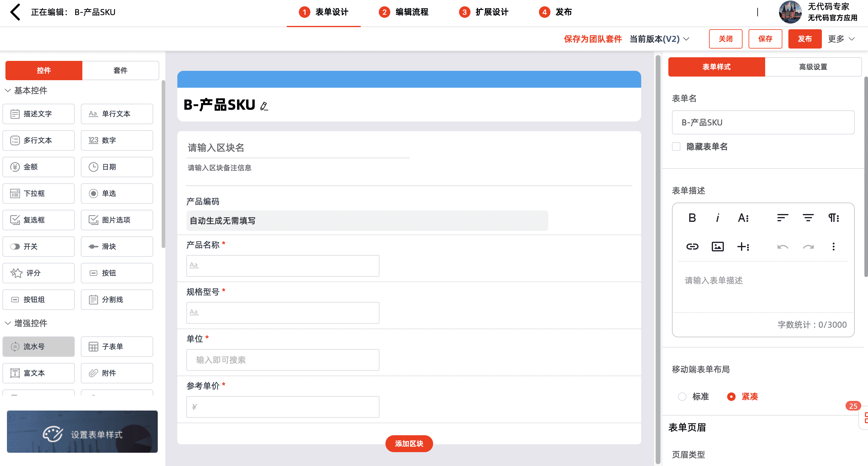The image size is (868, 466).
Task: Toggle bold in 表单描述 editor
Action: click(x=692, y=218)
